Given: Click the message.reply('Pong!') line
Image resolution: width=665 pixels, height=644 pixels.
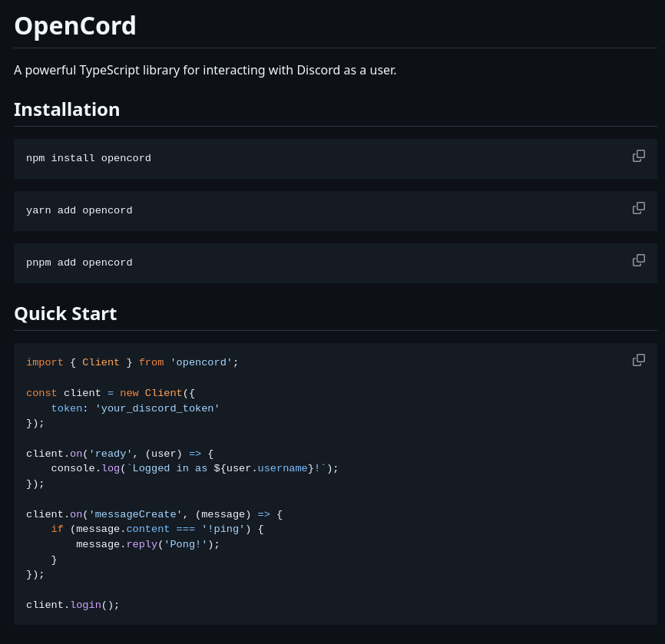Looking at the screenshot, I should pyautogui.click(x=148, y=544).
